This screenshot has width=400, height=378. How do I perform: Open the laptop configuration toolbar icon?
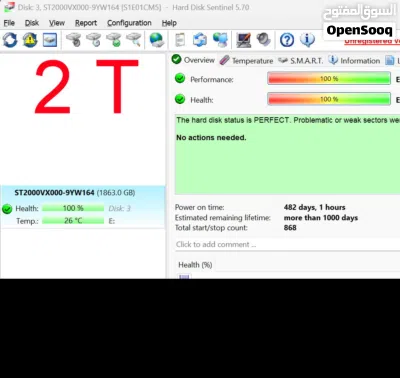point(244,40)
